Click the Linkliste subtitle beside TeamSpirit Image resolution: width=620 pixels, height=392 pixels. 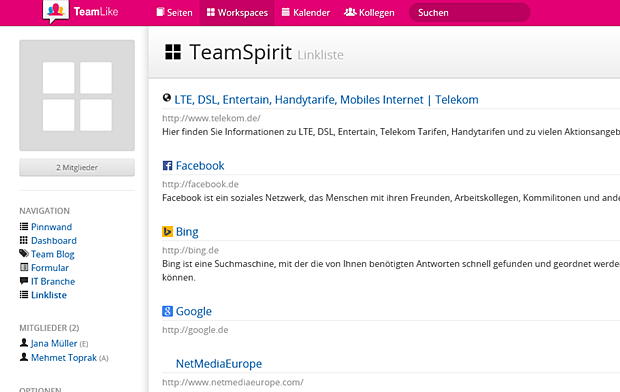(x=320, y=55)
